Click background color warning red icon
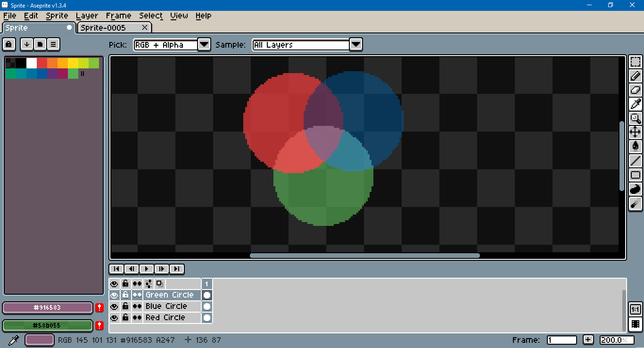644x348 pixels. point(99,325)
